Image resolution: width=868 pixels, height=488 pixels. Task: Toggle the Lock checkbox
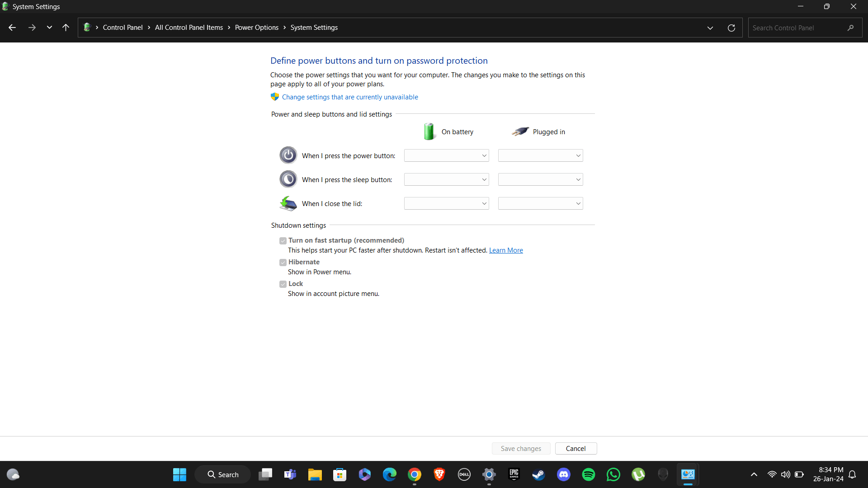[x=283, y=284]
